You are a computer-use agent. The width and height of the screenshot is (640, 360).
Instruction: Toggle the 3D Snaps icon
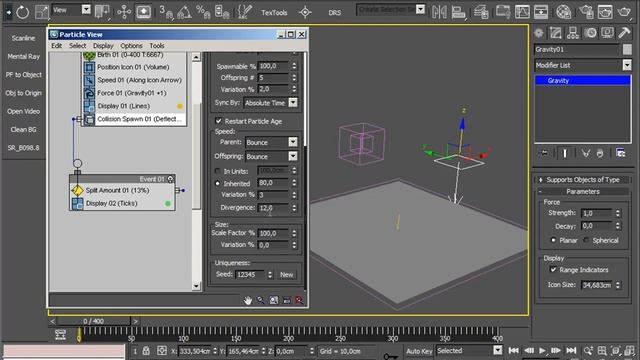[x=166, y=12]
